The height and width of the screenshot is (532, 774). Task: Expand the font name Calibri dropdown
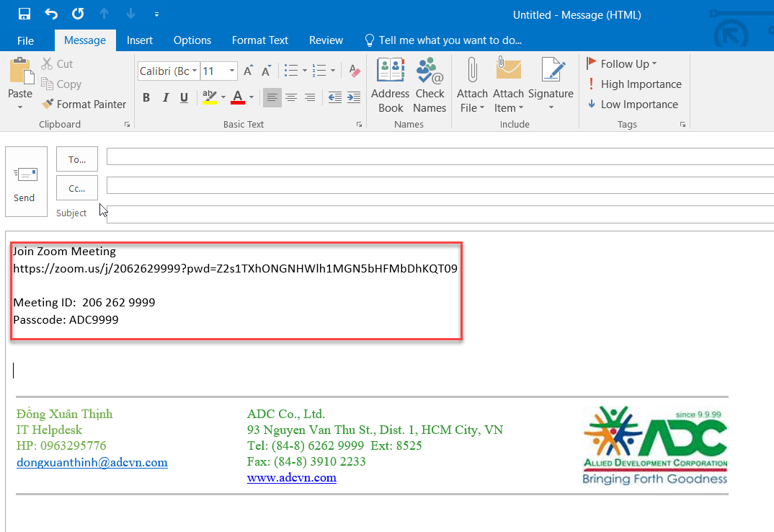(x=195, y=71)
